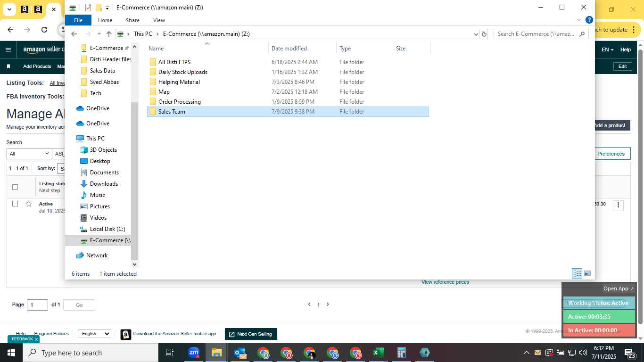Open EN language selector in Amazon header
The image size is (644, 362).
tap(607, 49)
